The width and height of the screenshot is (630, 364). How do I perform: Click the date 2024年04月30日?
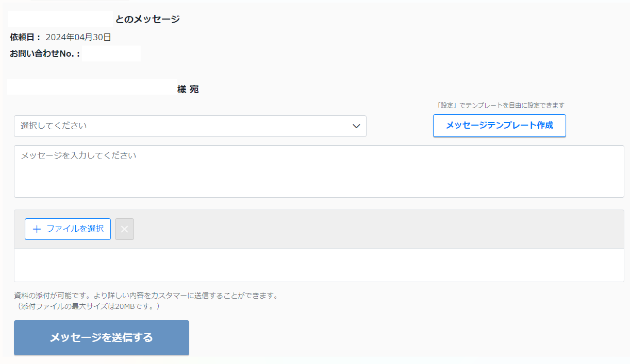[78, 37]
